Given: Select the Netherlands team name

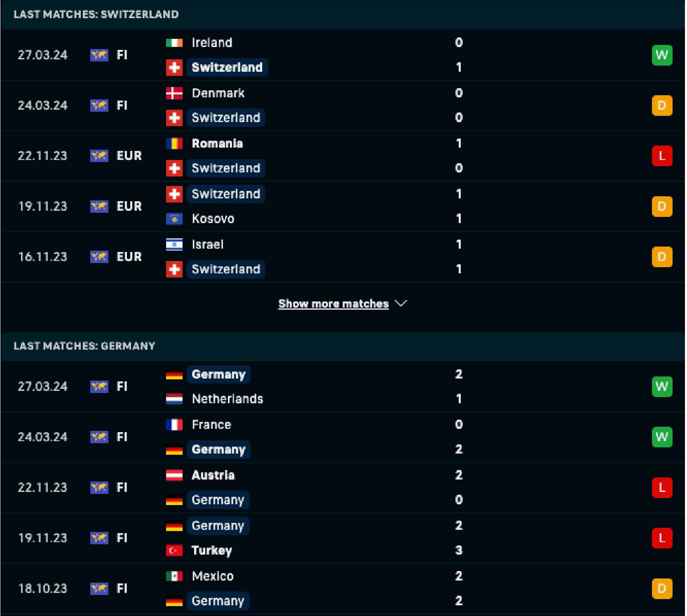Looking at the screenshot, I should (227, 399).
